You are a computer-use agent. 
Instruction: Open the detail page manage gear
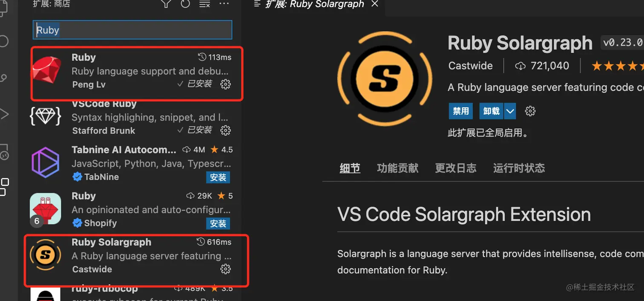pos(530,111)
